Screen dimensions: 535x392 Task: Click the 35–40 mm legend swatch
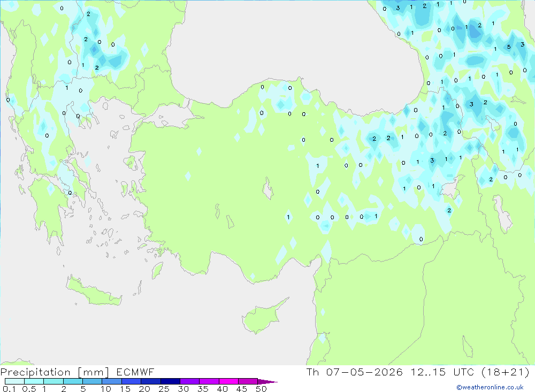pos(209,381)
